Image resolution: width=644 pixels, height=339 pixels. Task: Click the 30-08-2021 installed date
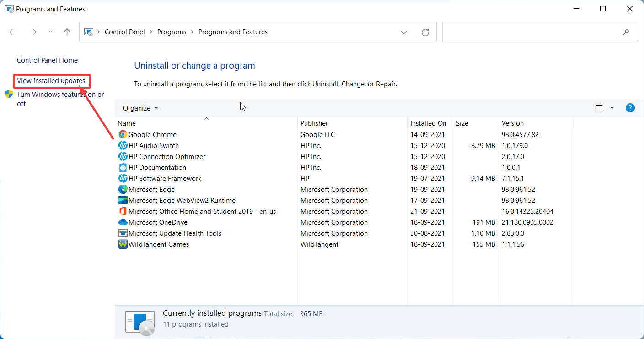428,233
